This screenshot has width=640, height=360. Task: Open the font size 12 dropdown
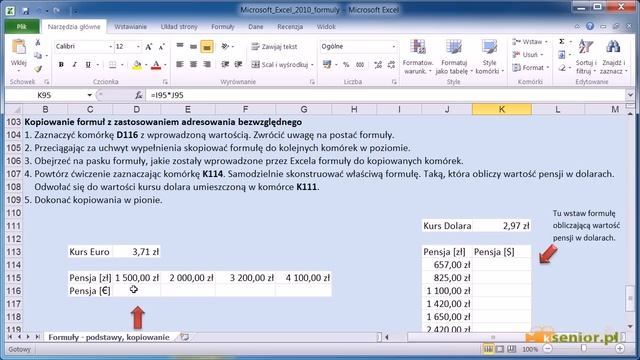pos(138,47)
